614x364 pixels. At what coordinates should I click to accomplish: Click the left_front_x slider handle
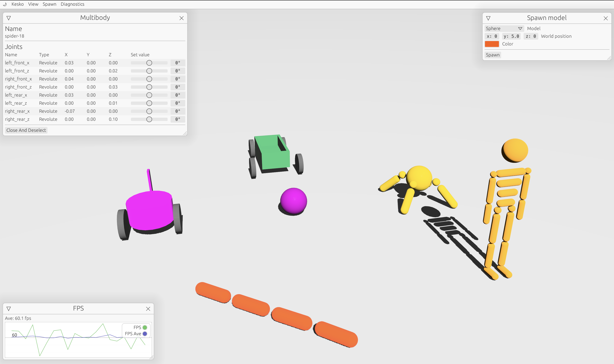149,63
